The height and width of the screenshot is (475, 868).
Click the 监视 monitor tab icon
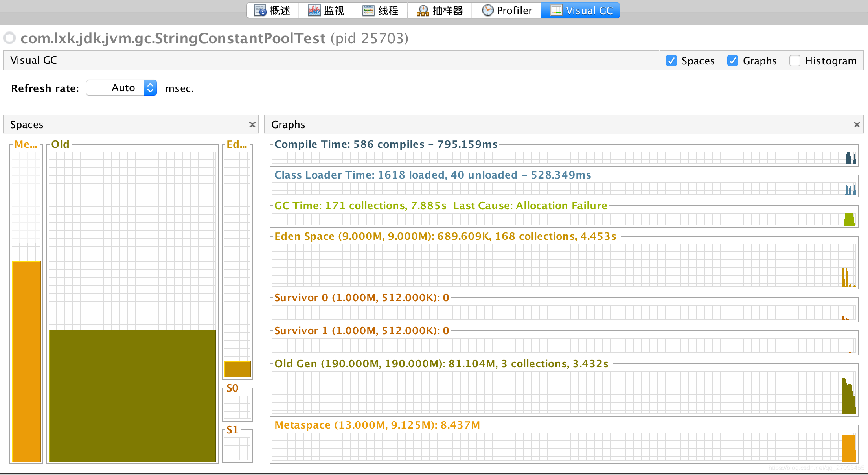tap(314, 10)
